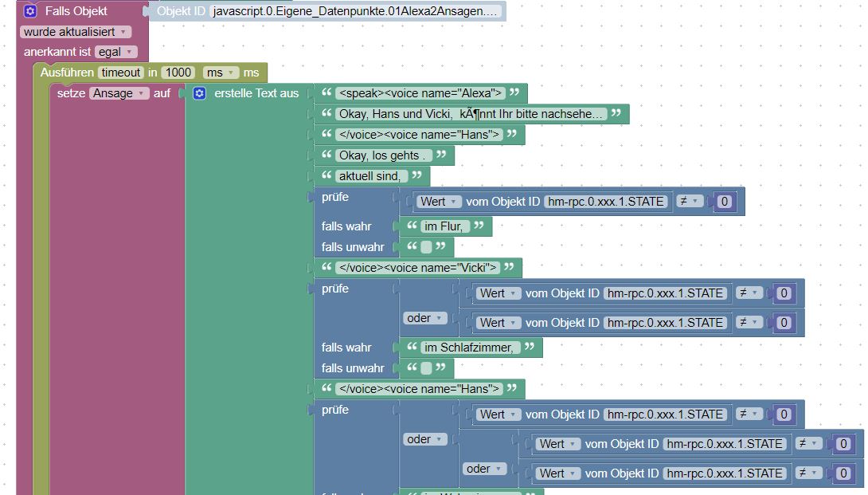Open the nested 'oder' dropdown in the last prüfe block
Image resolution: width=868 pixels, height=495 pixels.
484,469
